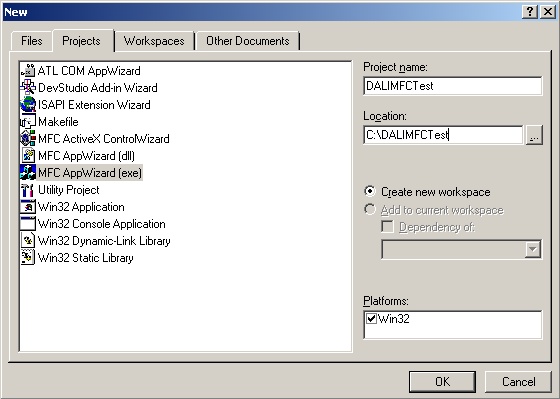This screenshot has width=560, height=399.
Task: Click the DevStudio Add-in Wizard icon
Action: 28,88
